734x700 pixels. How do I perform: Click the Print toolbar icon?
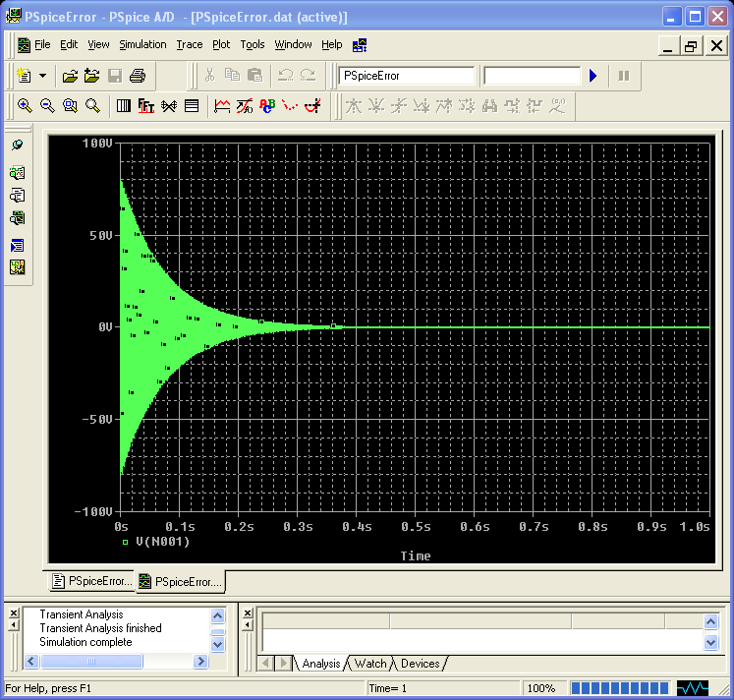(x=138, y=76)
